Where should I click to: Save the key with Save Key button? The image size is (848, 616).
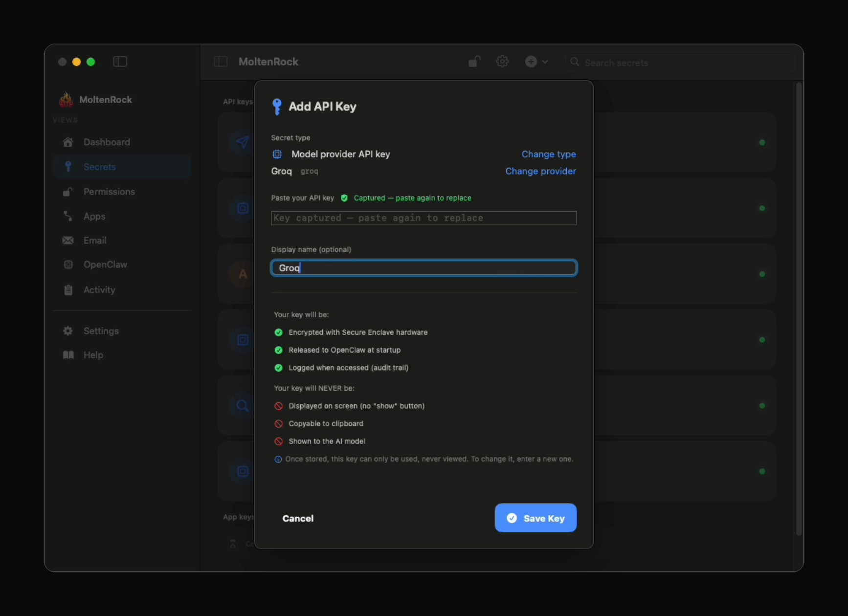pyautogui.click(x=536, y=518)
